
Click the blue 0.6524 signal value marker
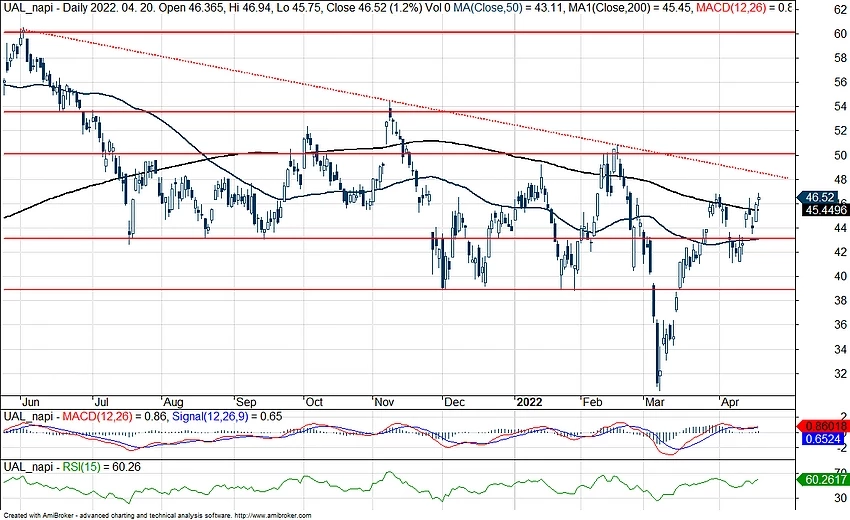(822, 439)
